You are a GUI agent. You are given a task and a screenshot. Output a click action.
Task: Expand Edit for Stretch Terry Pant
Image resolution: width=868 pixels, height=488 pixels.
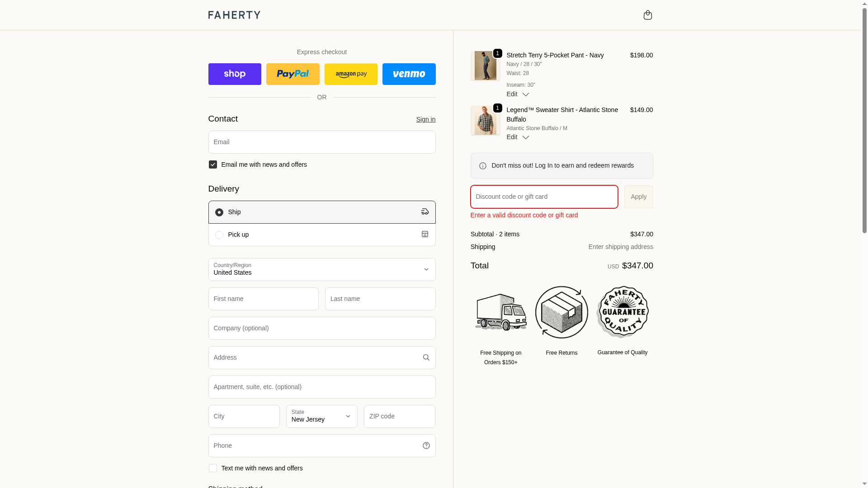coord(517,94)
